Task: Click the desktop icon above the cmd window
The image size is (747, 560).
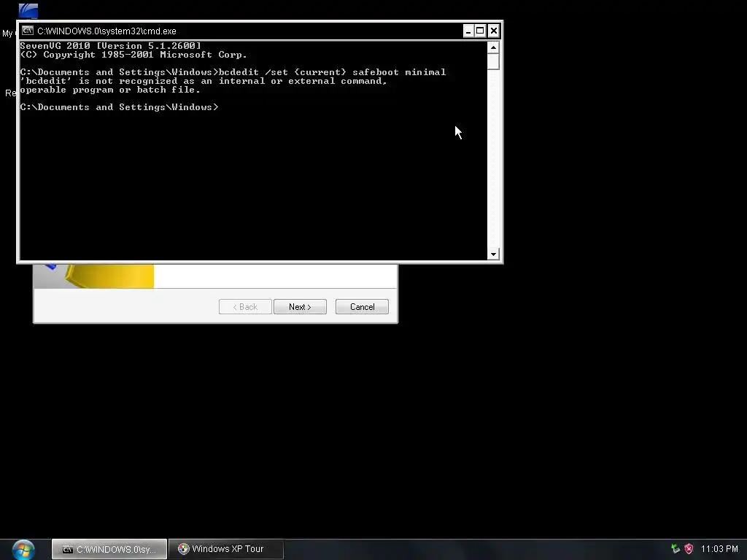Action: click(x=28, y=10)
